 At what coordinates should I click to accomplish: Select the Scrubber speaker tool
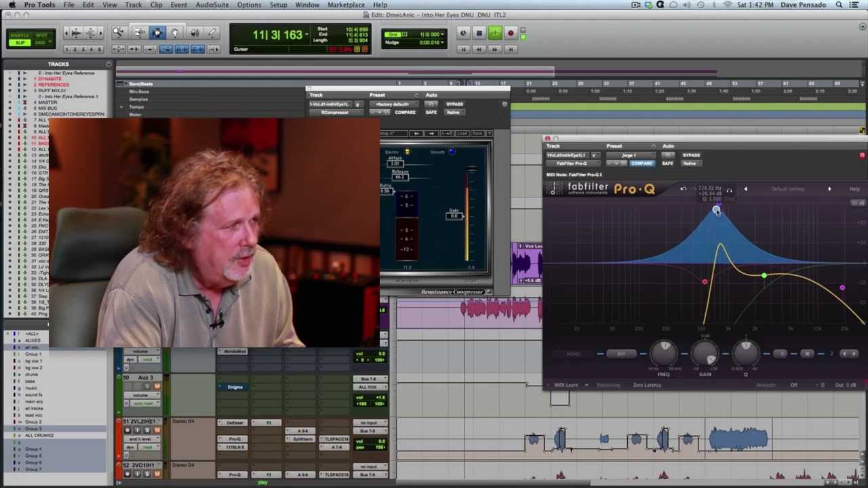(195, 33)
